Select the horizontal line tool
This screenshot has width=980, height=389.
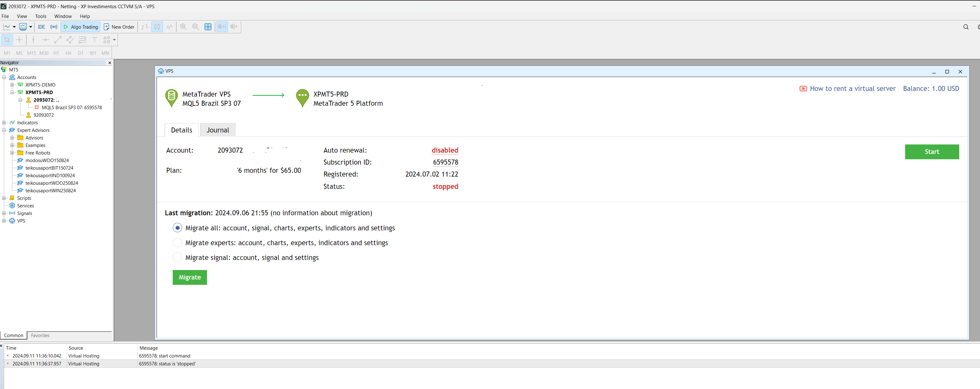(46, 40)
